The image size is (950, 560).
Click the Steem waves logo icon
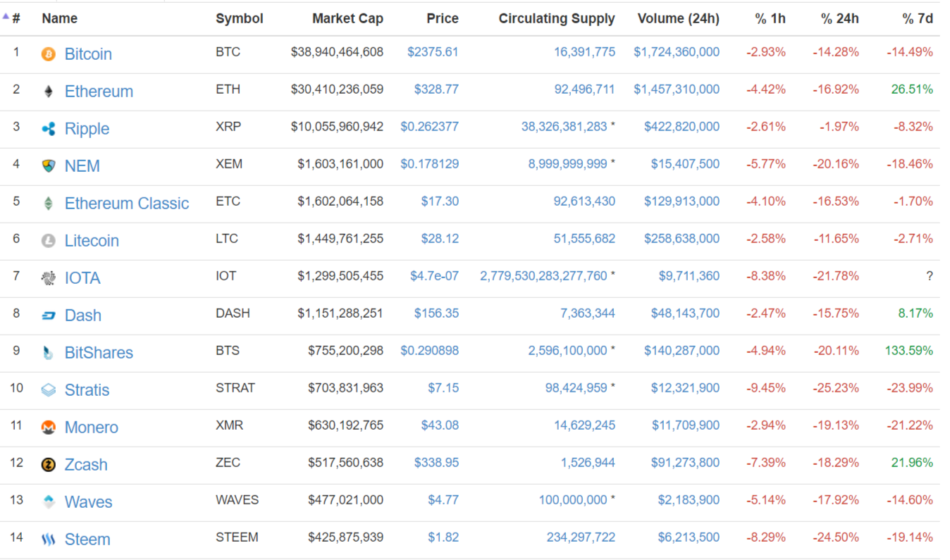(48, 540)
